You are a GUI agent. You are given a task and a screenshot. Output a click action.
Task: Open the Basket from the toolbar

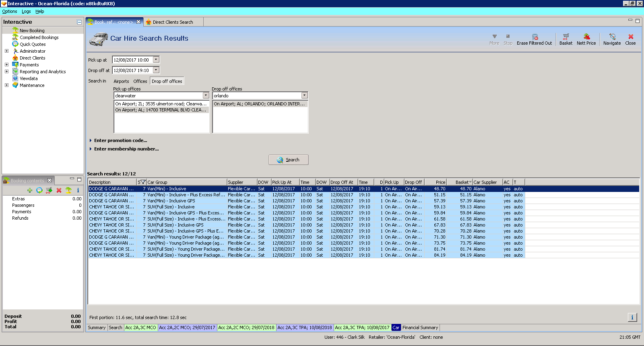tap(566, 37)
